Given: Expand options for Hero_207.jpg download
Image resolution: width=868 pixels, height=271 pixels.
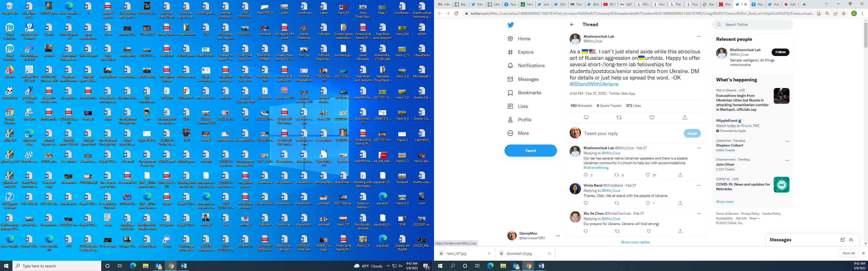Looking at the screenshot, I should (489, 253).
